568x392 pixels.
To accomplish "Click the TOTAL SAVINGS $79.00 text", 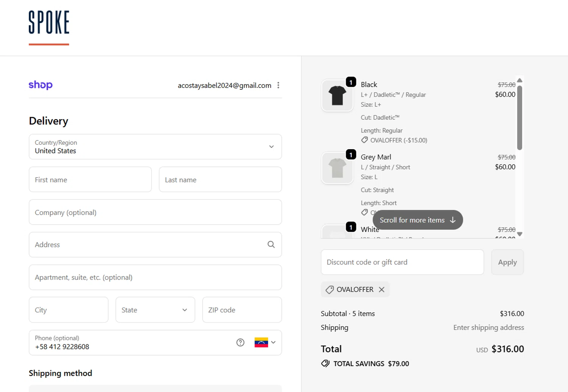I will click(x=371, y=364).
